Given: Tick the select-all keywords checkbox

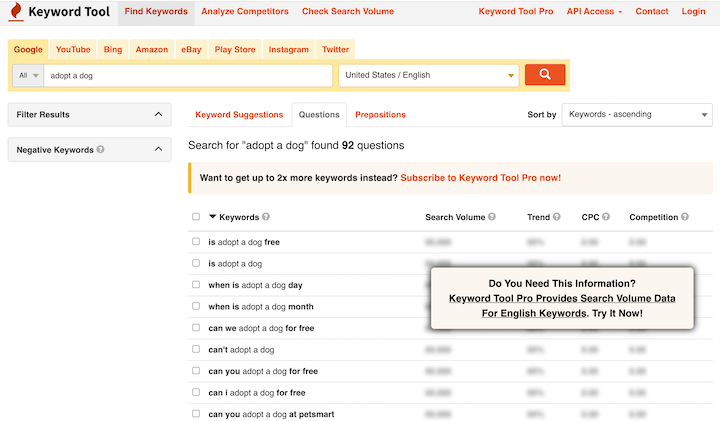Looking at the screenshot, I should pyautogui.click(x=196, y=217).
